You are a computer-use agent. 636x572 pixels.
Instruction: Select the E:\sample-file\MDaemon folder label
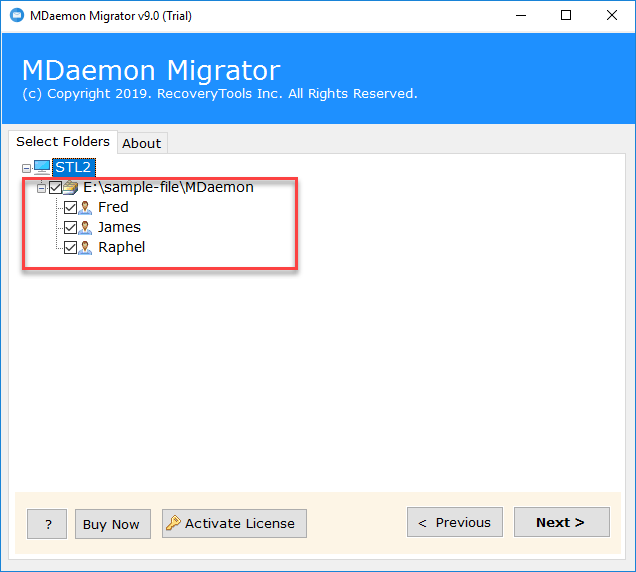pyautogui.click(x=168, y=187)
